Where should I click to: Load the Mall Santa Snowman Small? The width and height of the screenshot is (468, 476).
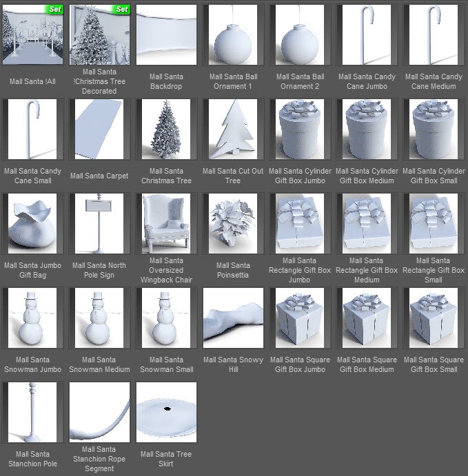click(x=166, y=318)
